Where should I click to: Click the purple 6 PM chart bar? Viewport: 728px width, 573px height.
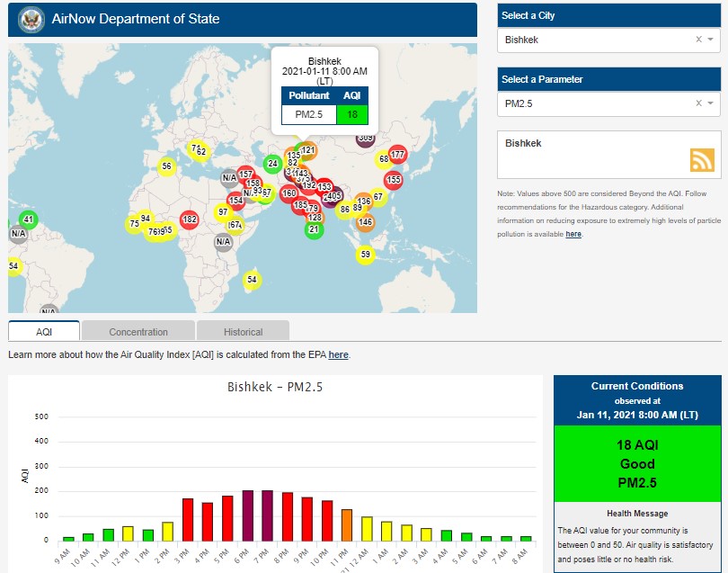pyautogui.click(x=248, y=515)
